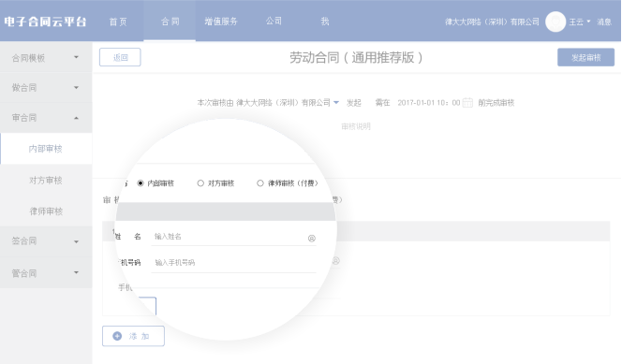Click the 发起审核 button
The width and height of the screenshot is (622, 364).
(585, 57)
